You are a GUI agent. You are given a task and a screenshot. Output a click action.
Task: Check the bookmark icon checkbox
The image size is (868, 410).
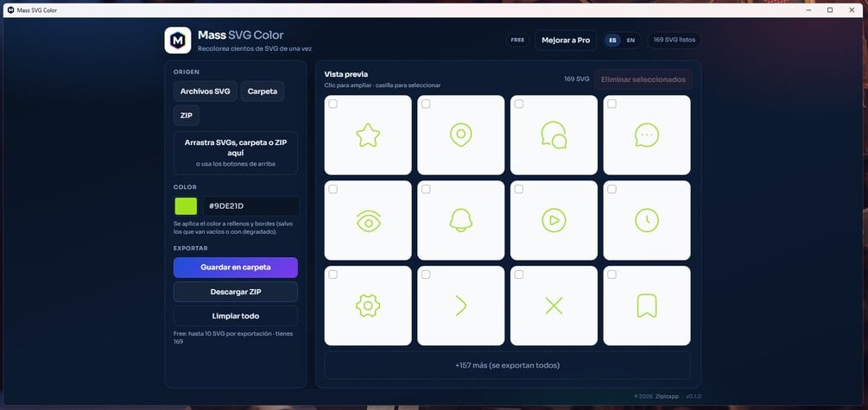(611, 274)
